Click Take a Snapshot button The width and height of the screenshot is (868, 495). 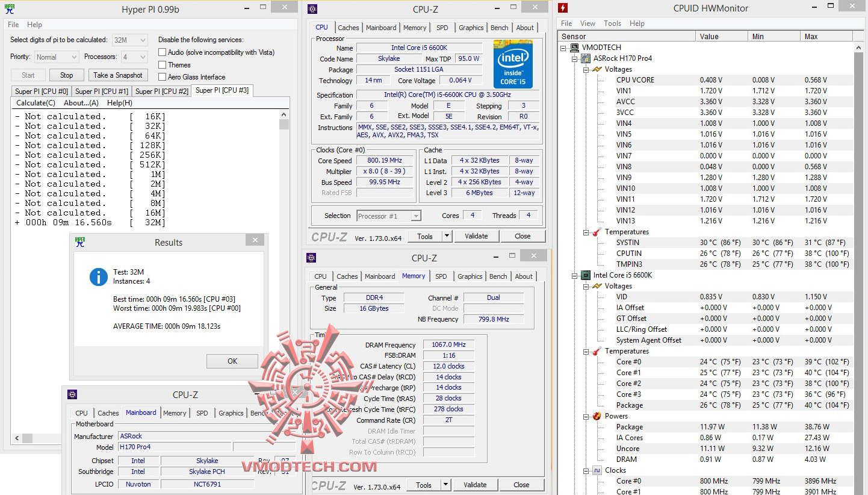click(x=118, y=75)
